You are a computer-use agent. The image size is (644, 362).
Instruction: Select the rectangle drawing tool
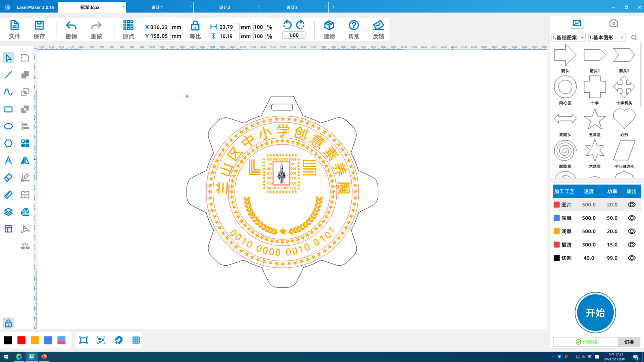pos(8,109)
